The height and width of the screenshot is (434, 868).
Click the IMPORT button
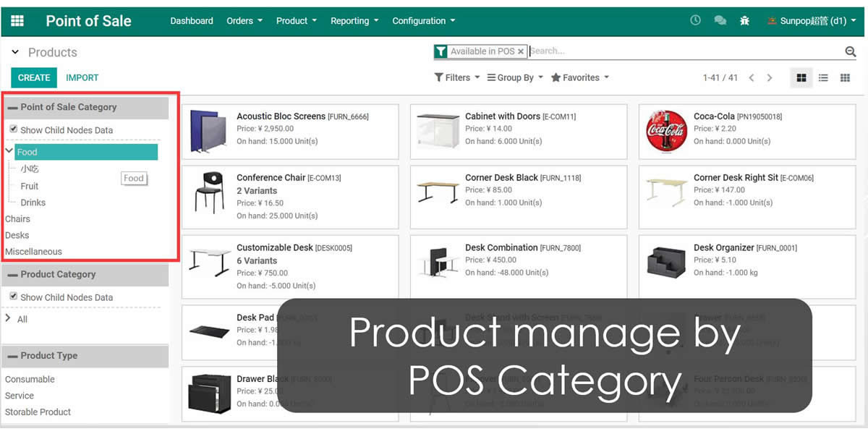[x=82, y=77]
